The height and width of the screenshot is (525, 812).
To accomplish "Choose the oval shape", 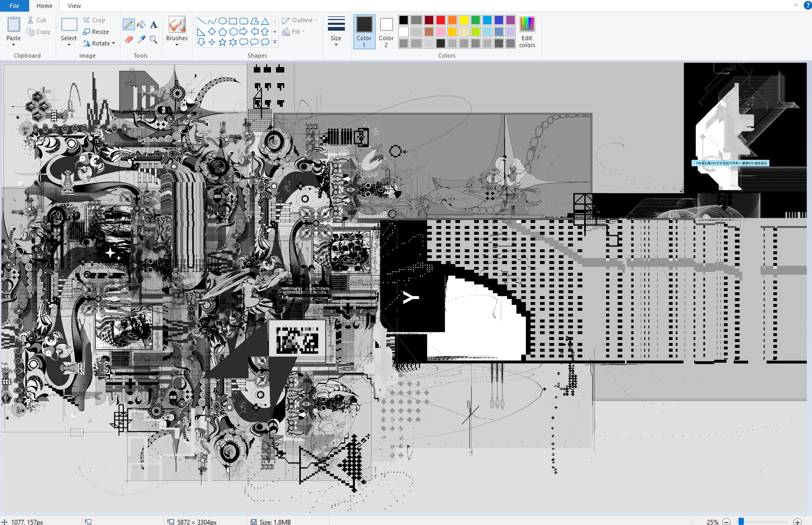I will pos(222,21).
